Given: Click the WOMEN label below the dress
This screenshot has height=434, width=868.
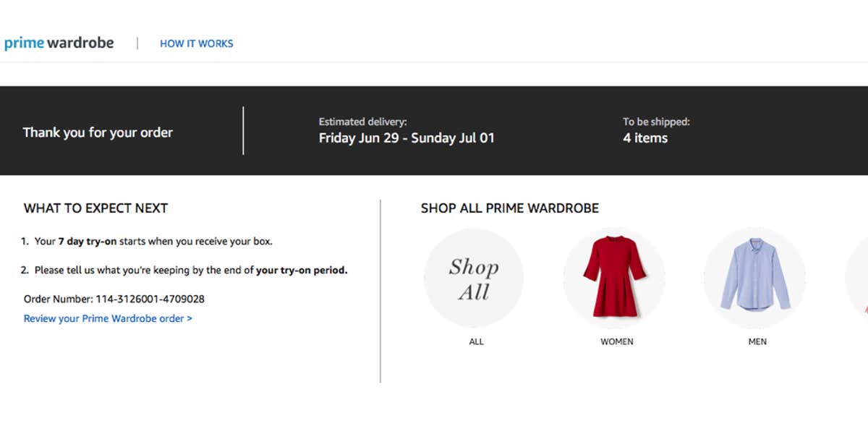Looking at the screenshot, I should 616,341.
